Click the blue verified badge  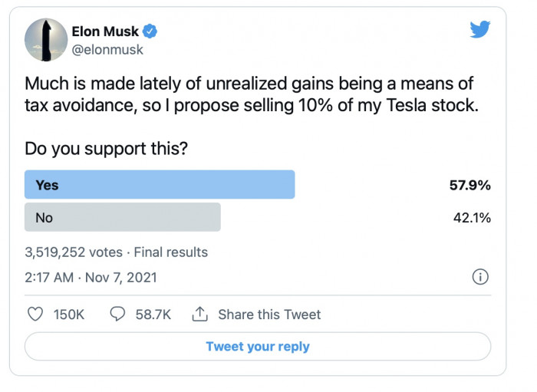click(153, 31)
